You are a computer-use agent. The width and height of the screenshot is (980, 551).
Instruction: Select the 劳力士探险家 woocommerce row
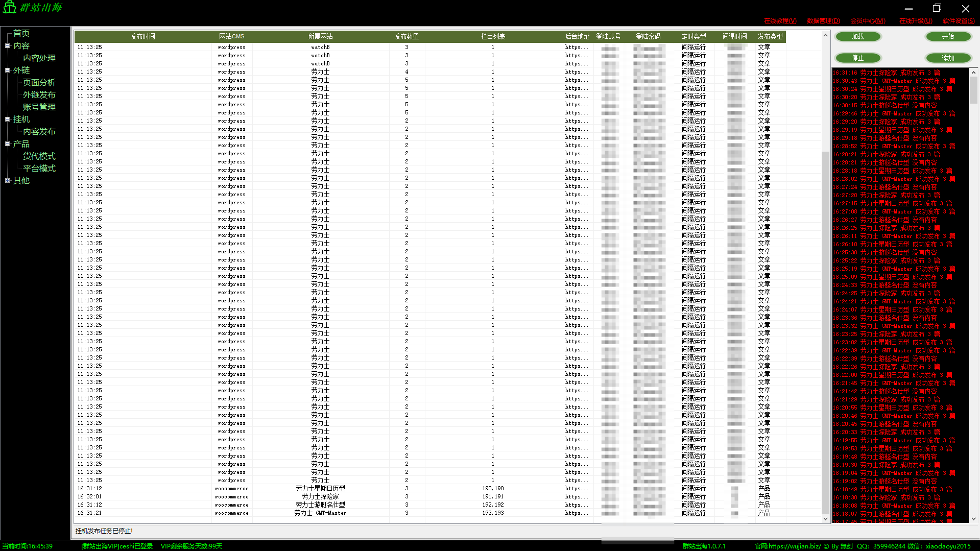429,497
